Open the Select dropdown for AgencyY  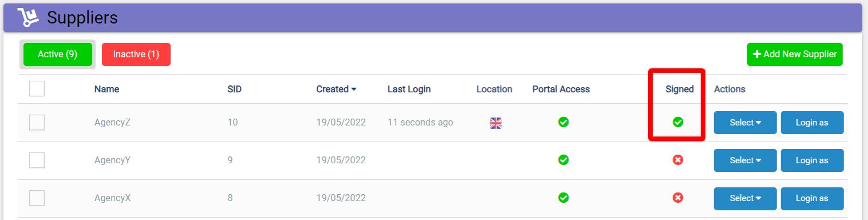[745, 160]
